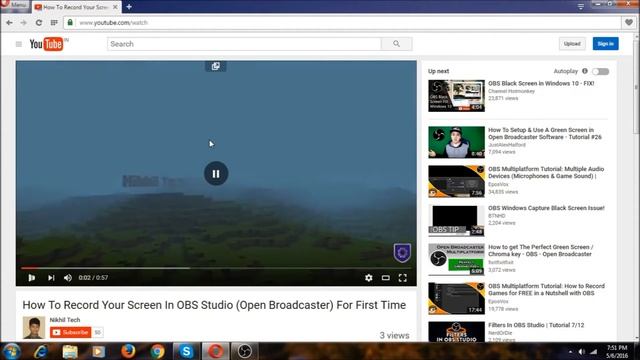Click the address bar URL

tap(113, 23)
